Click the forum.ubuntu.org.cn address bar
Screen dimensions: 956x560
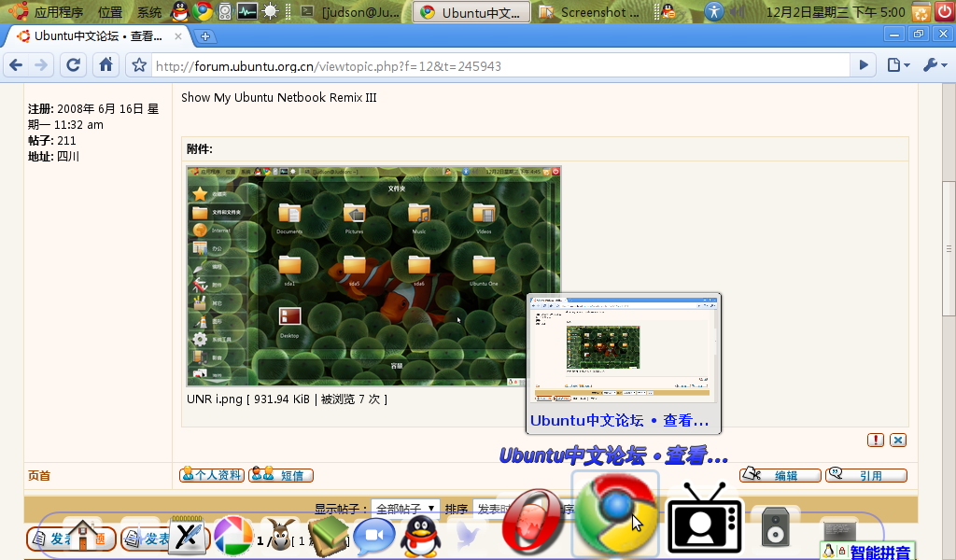(500, 66)
